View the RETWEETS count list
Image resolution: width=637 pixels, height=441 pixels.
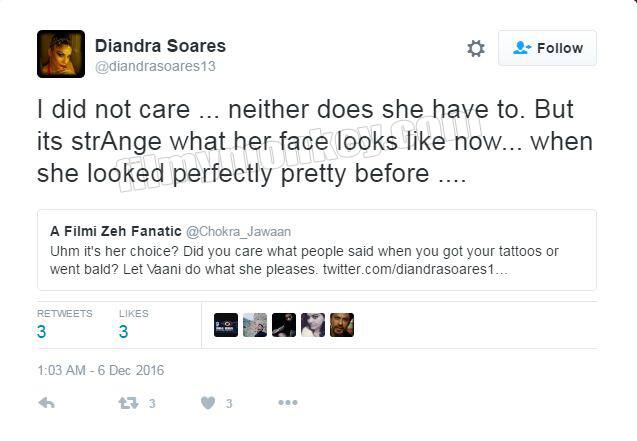click(65, 324)
